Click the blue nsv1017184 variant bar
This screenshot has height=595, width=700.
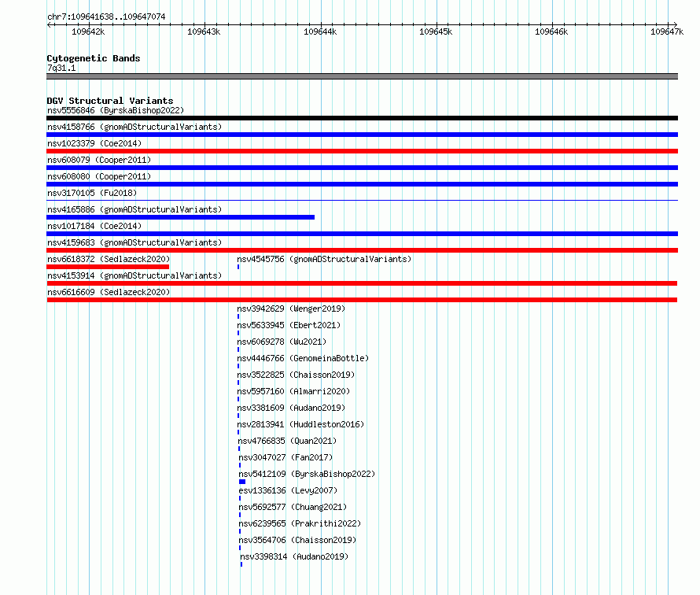click(x=362, y=234)
